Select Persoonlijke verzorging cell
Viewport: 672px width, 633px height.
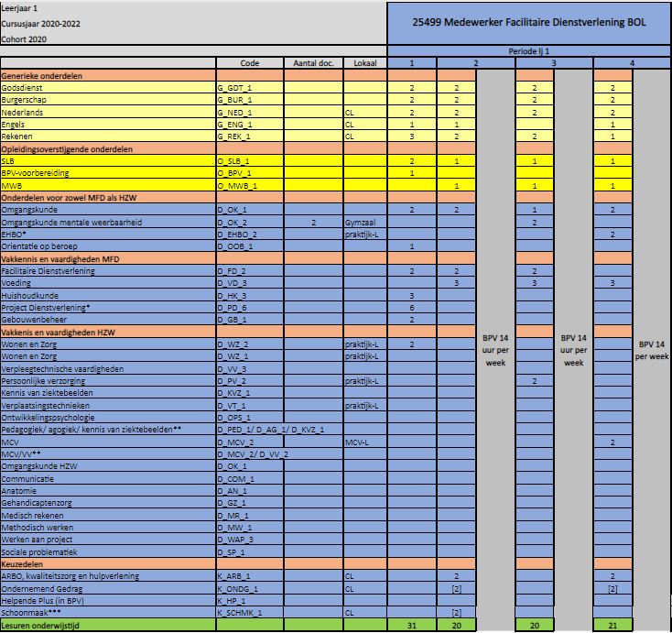click(108, 381)
